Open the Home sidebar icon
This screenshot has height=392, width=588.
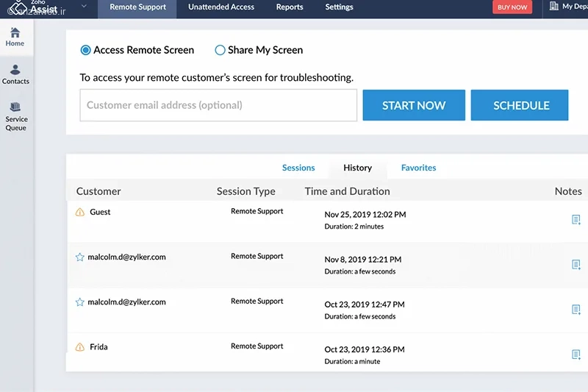pos(15,37)
